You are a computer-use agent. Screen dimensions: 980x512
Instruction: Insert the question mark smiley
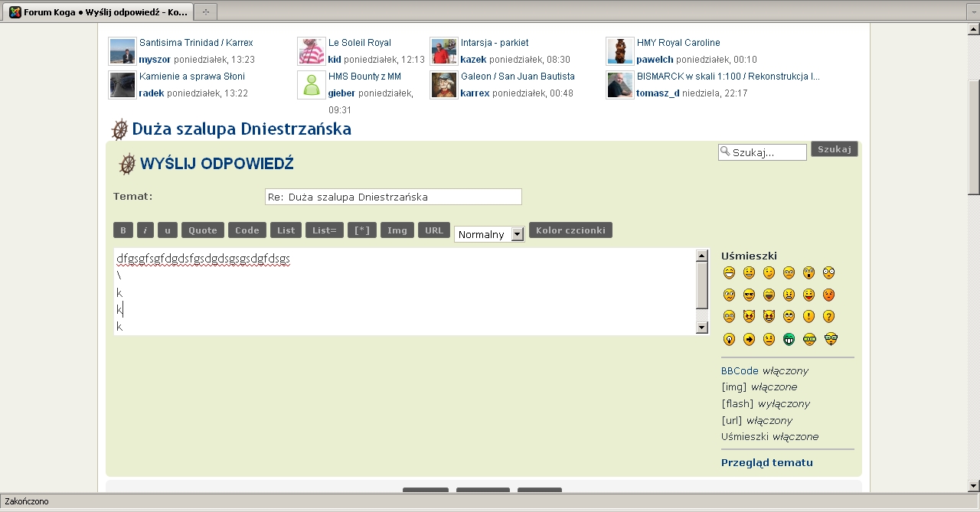pyautogui.click(x=829, y=316)
